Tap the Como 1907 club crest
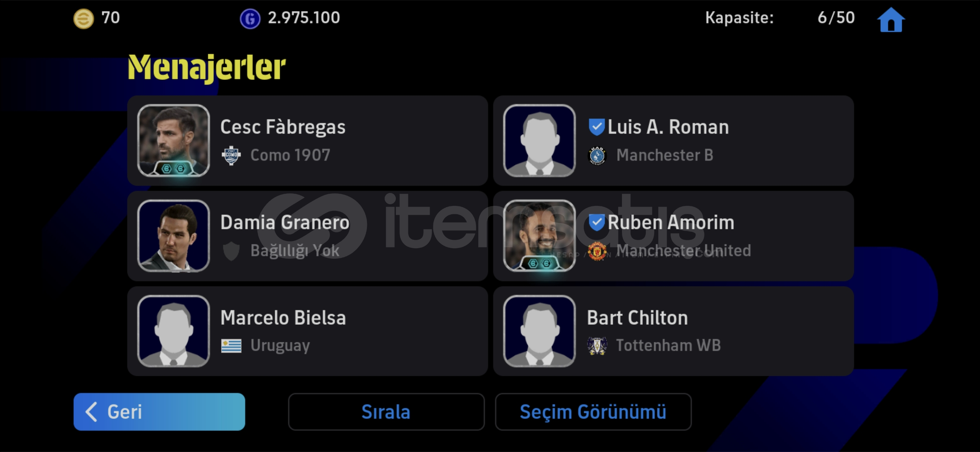Image resolution: width=980 pixels, height=452 pixels. point(231,156)
